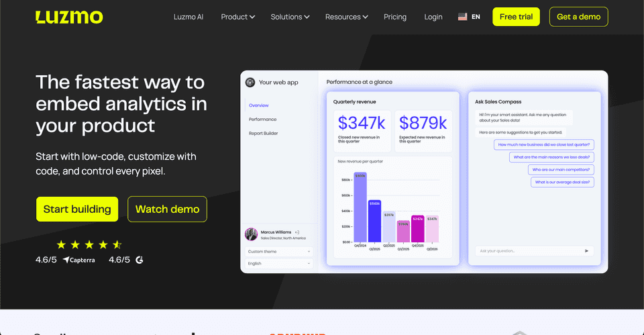Choose 'What is our average deal size?' suggestion
The image size is (644, 335).
pos(562,182)
